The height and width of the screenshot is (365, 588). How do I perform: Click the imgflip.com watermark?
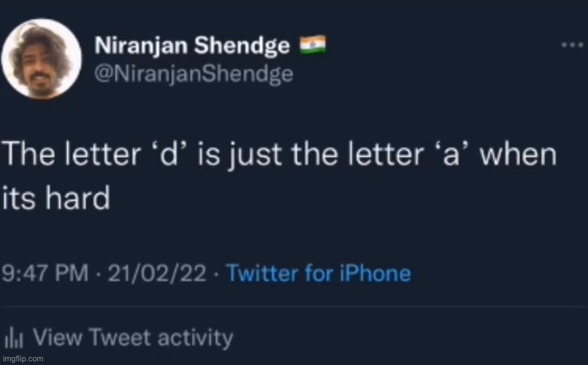pyautogui.click(x=23, y=358)
